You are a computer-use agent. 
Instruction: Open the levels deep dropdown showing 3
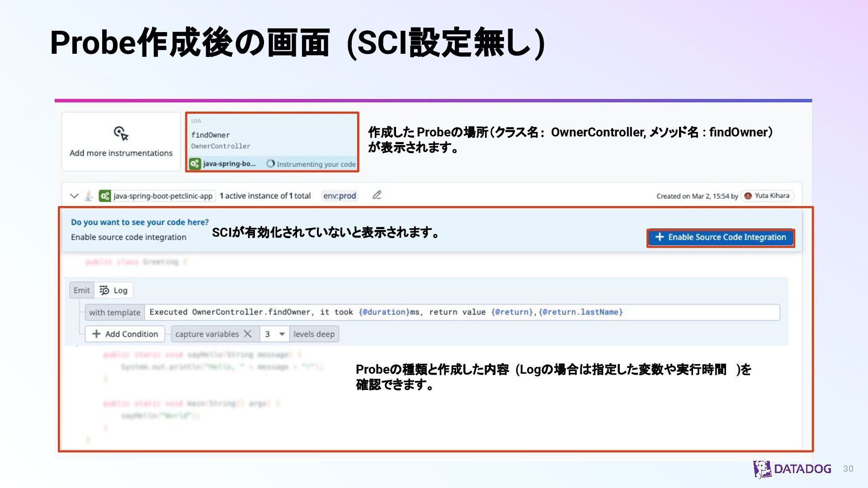[274, 334]
